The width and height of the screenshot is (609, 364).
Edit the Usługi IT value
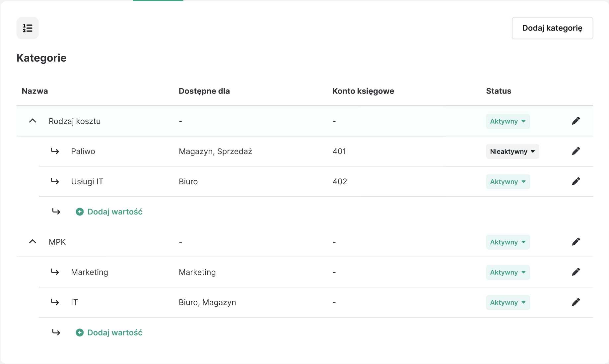[x=576, y=181]
